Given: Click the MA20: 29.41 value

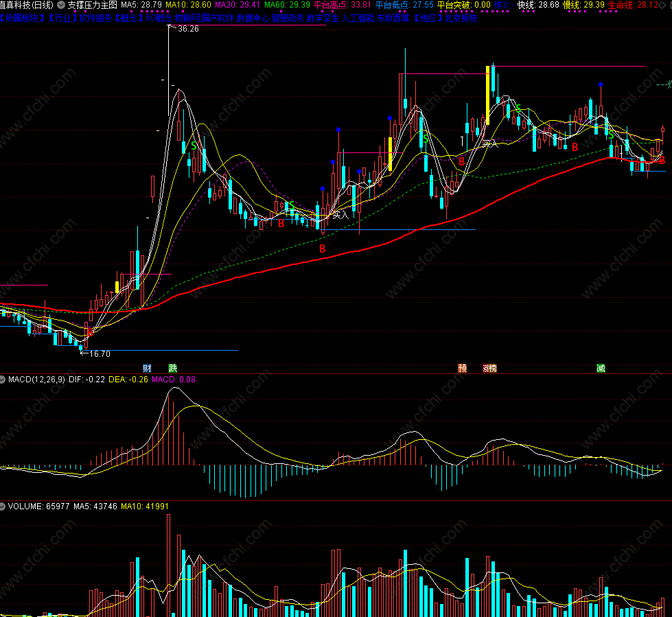Looking at the screenshot, I should click(237, 5).
